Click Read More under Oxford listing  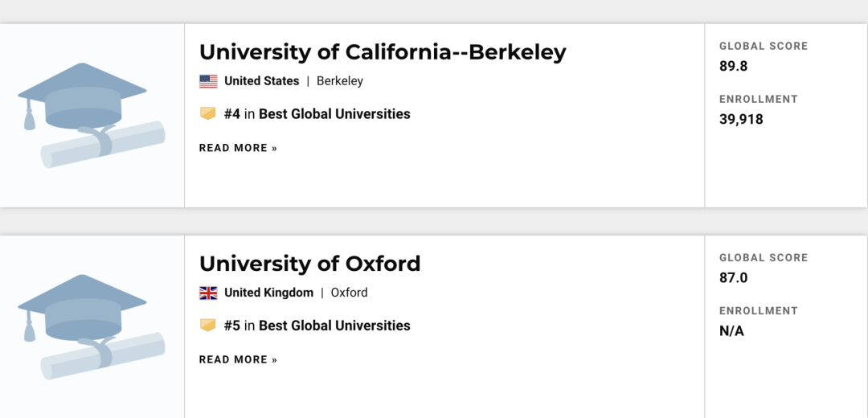(238, 359)
